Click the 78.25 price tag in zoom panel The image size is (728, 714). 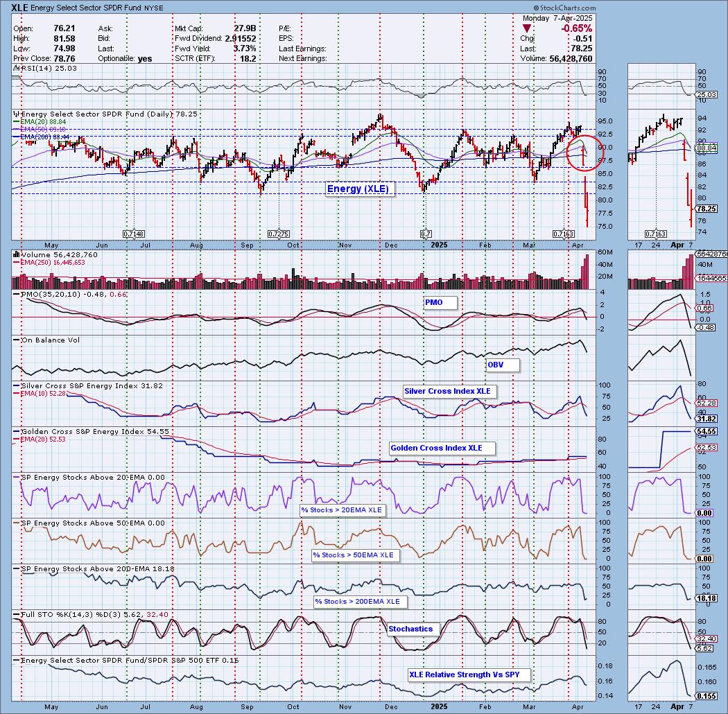[x=707, y=209]
